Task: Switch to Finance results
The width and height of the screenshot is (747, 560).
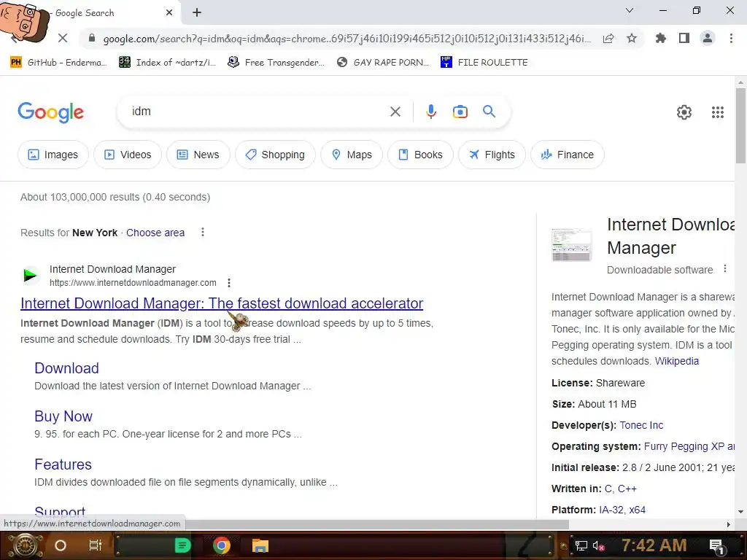Action: pyautogui.click(x=568, y=155)
